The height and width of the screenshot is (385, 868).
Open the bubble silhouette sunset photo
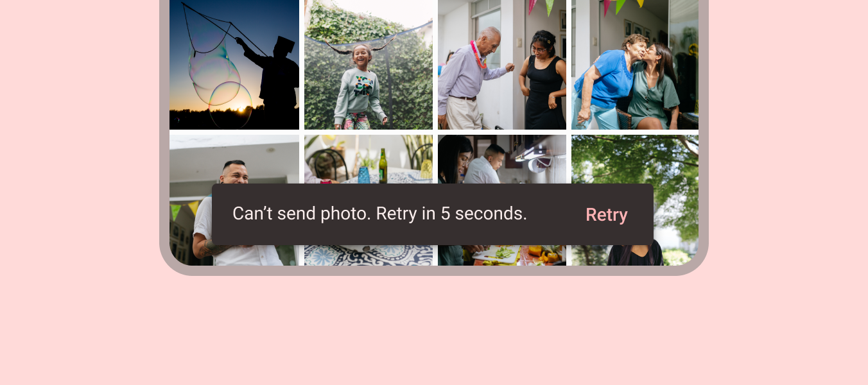coord(234,65)
